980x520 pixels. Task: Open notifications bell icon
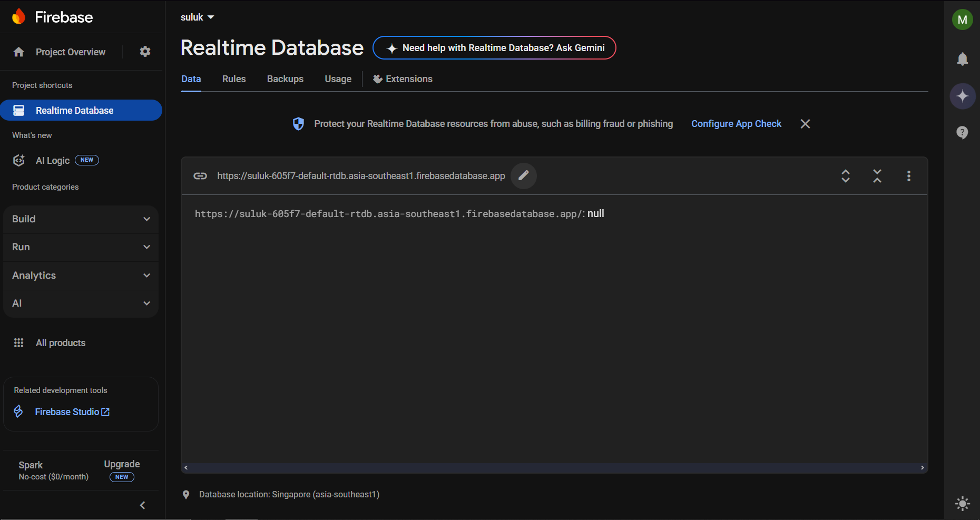(963, 58)
